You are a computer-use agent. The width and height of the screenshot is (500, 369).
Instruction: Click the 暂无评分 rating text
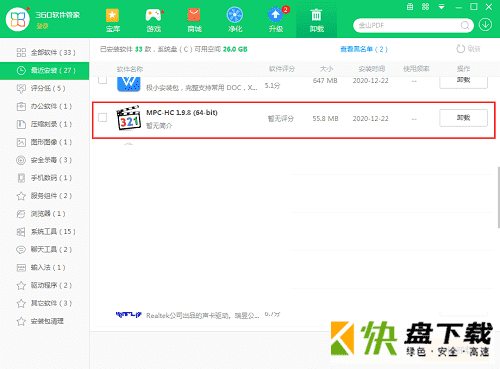pos(281,119)
